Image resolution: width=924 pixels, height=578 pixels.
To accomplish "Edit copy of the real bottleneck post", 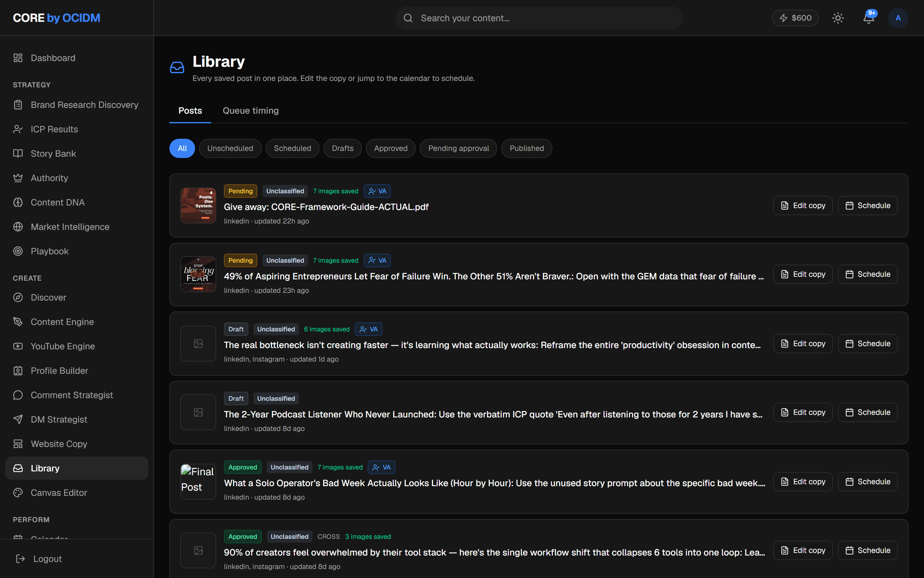I will tap(803, 344).
